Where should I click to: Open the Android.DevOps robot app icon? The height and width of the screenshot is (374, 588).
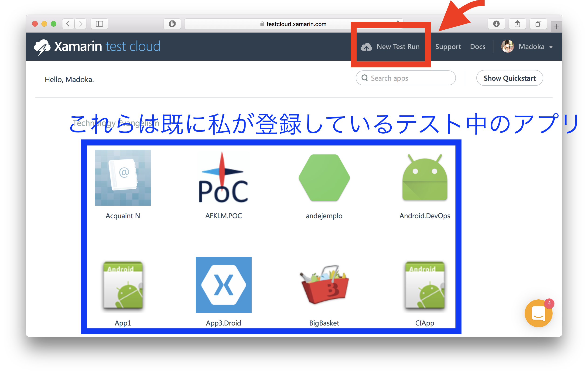425,177
